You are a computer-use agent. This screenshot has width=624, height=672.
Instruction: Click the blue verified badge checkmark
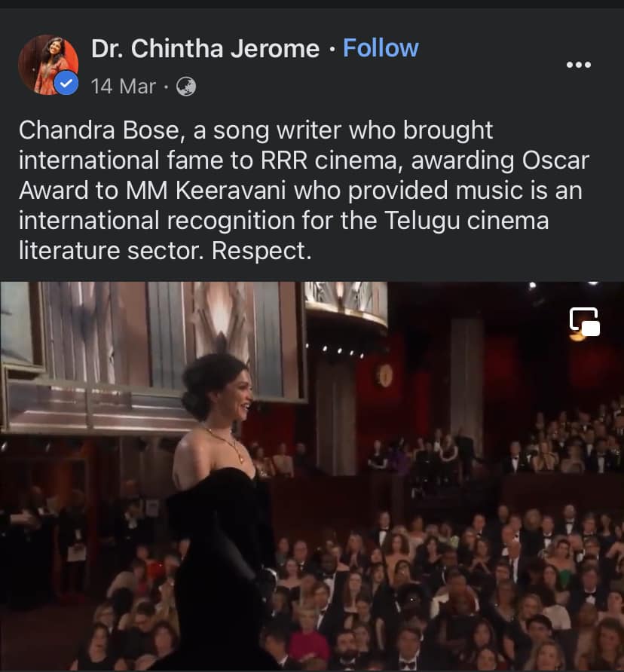66,84
